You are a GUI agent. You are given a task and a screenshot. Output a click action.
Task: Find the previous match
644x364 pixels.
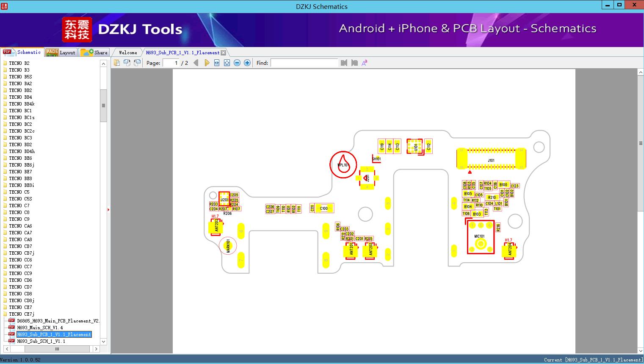pyautogui.click(x=344, y=63)
